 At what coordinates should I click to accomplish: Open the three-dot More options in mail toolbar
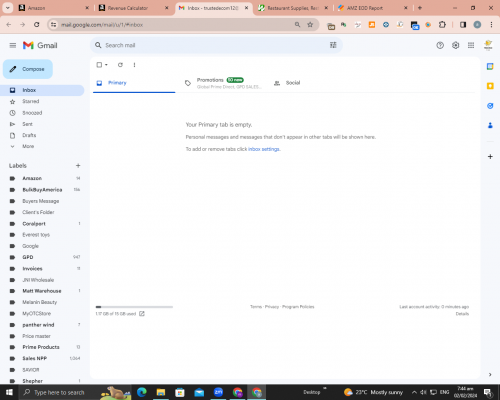pos(134,65)
